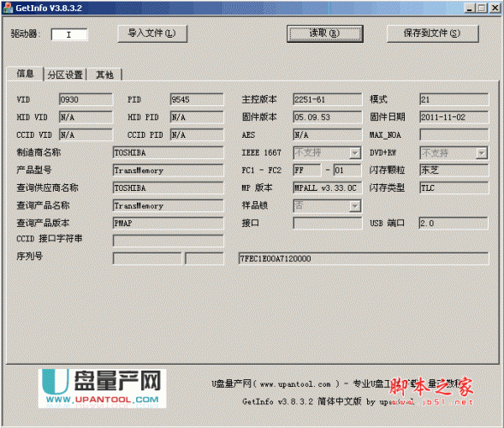The width and height of the screenshot is (504, 428).
Task: Click the 模式 field showing 21
Action: [x=454, y=99]
